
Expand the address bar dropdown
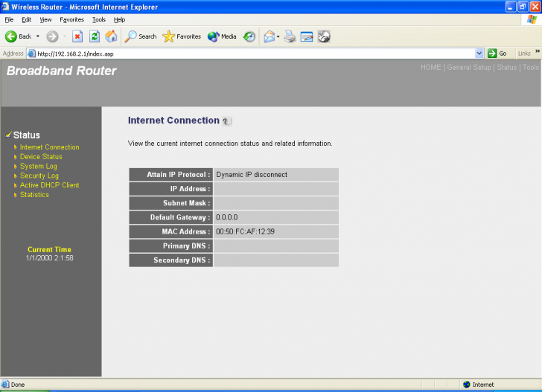[x=479, y=54]
